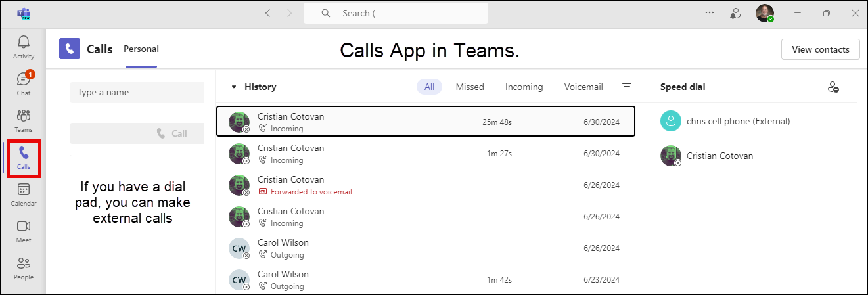Open Settings and more ellipsis menu
868x295 pixels.
coord(710,12)
